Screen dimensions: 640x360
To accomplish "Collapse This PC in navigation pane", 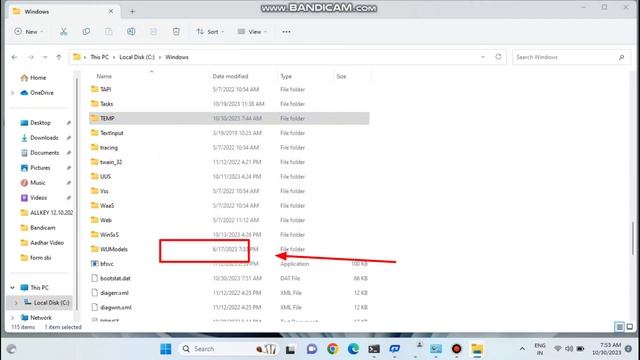I will [x=12, y=287].
